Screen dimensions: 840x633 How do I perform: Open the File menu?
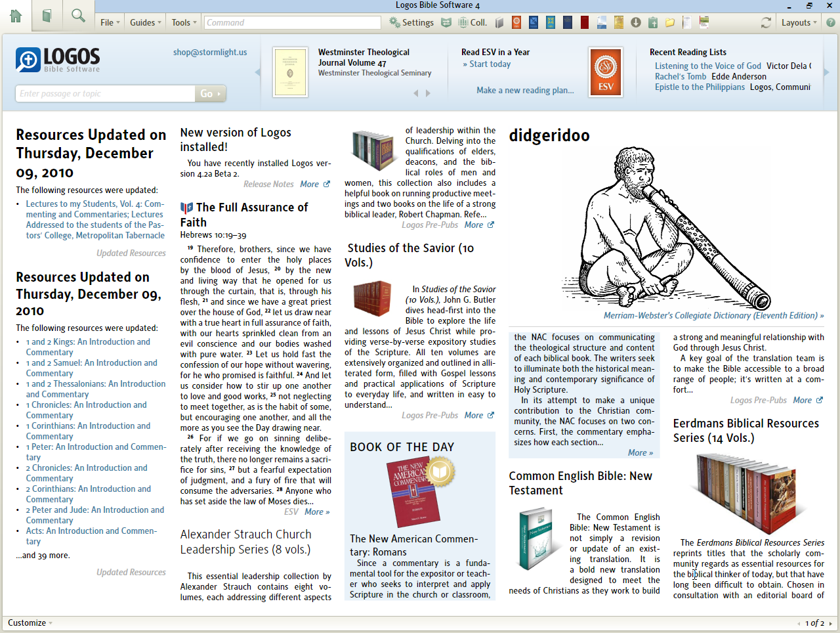(110, 22)
